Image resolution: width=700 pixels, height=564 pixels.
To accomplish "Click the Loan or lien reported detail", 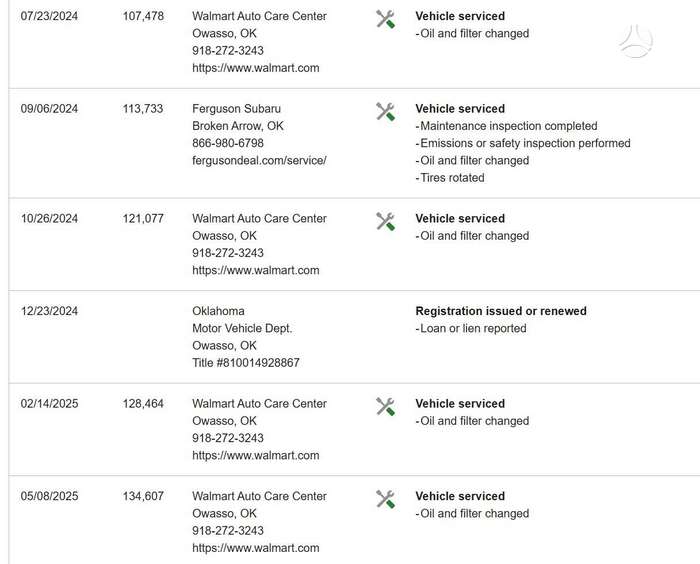I will [x=471, y=328].
